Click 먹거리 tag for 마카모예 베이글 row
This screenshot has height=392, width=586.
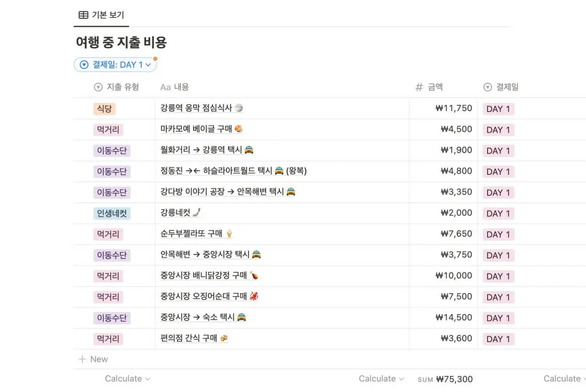tap(108, 130)
